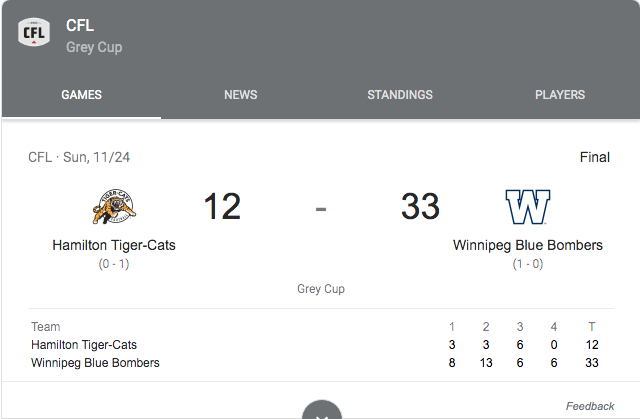Click Hamilton Tiger-Cats name under logo
This screenshot has height=419, width=640.
pos(114,245)
